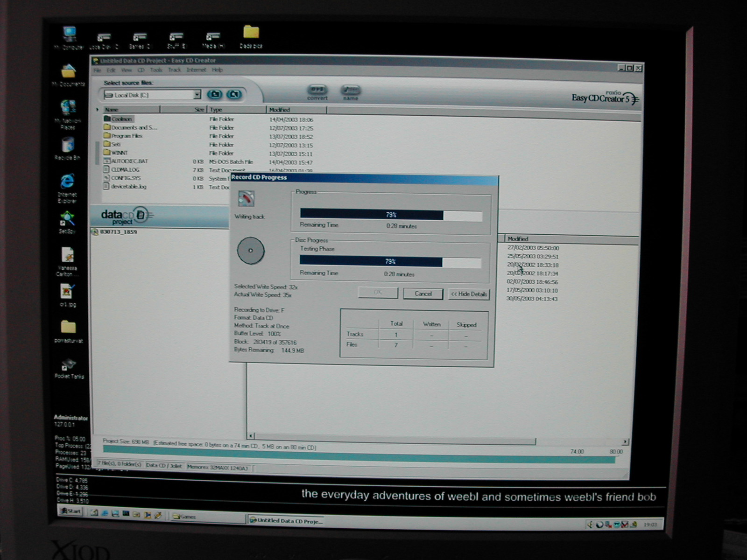This screenshot has width=747, height=560.
Task: Open the Pocket Tanks desktop shortcut
Action: pyautogui.click(x=69, y=366)
